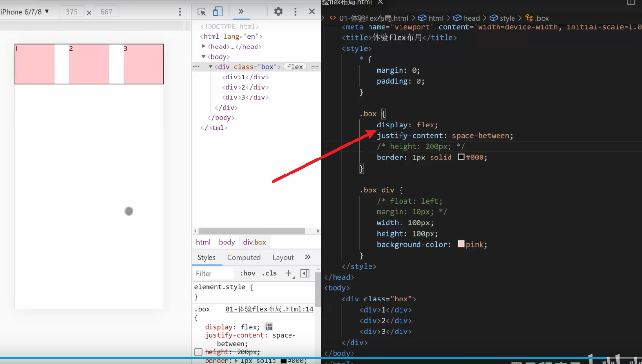Expand the collapsed head node in Elements
The height and width of the screenshot is (364, 642).
tap(204, 47)
